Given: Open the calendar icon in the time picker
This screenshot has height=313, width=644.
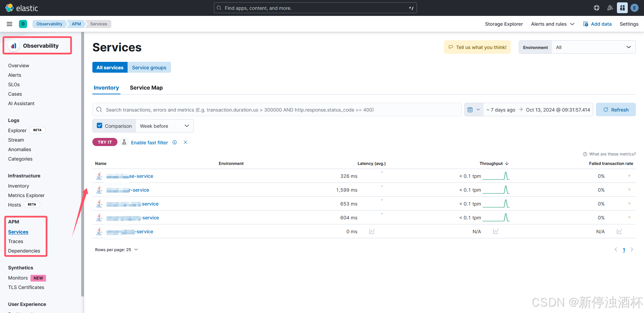Looking at the screenshot, I should tap(470, 110).
